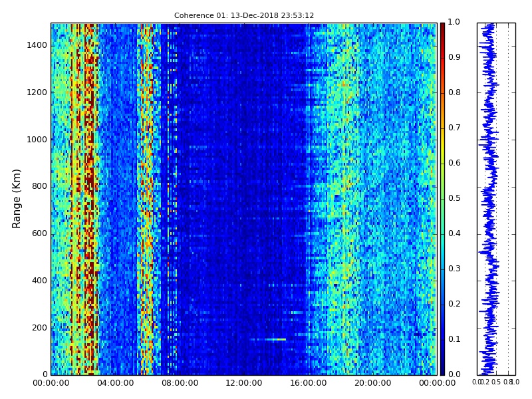Click the dark blue bottom of the colorbar

click(442, 368)
